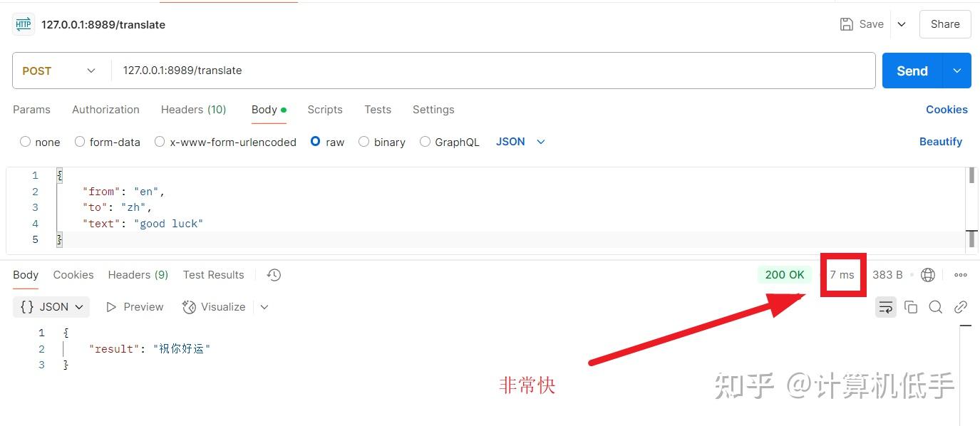
Task: Search within the response body
Action: [x=936, y=306]
